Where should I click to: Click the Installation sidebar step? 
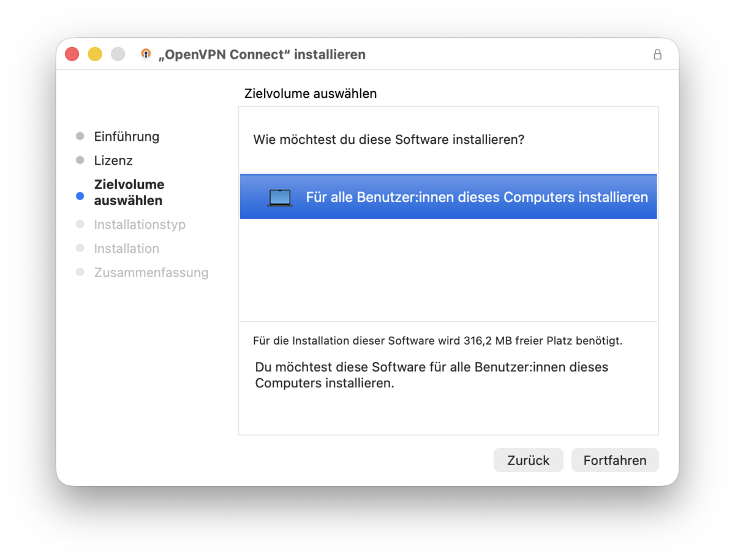126,248
